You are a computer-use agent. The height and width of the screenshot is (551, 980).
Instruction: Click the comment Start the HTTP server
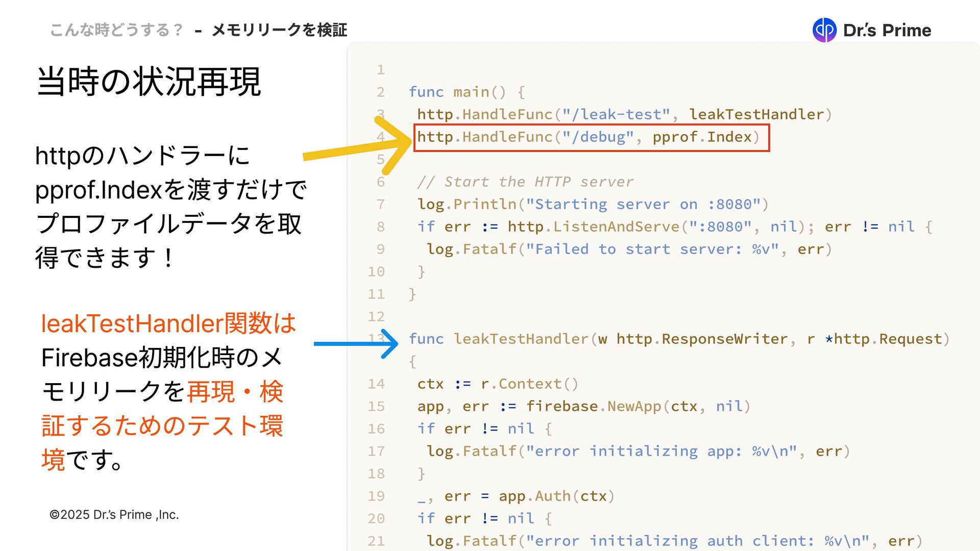coord(525,182)
